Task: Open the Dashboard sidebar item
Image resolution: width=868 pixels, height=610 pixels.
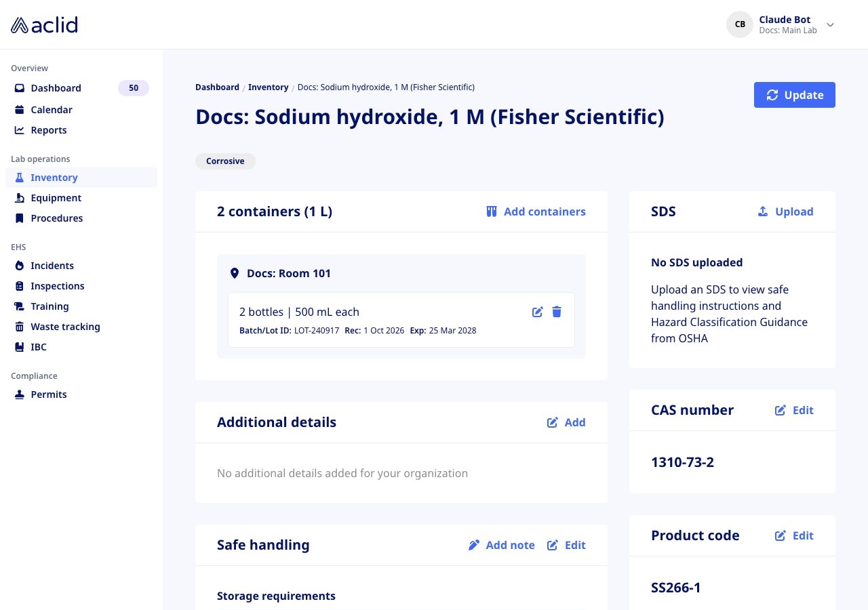Action: [81, 88]
